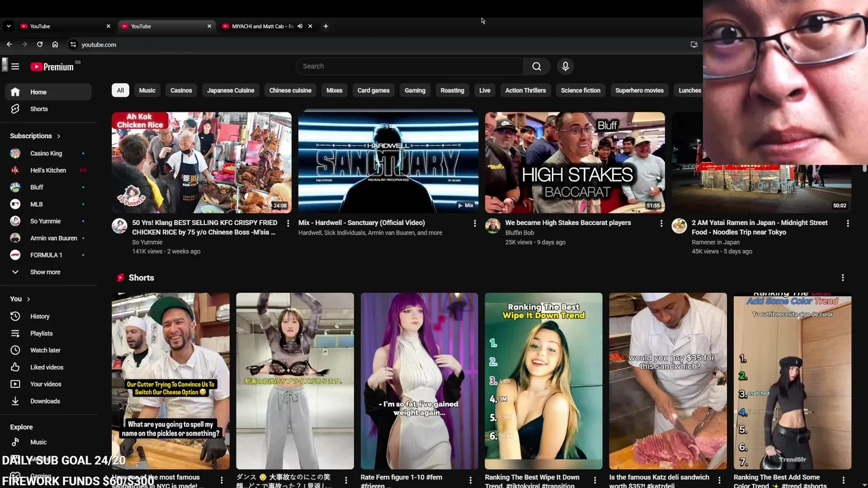
Task: Open options menu for Yatai Ramen video
Action: (847, 223)
